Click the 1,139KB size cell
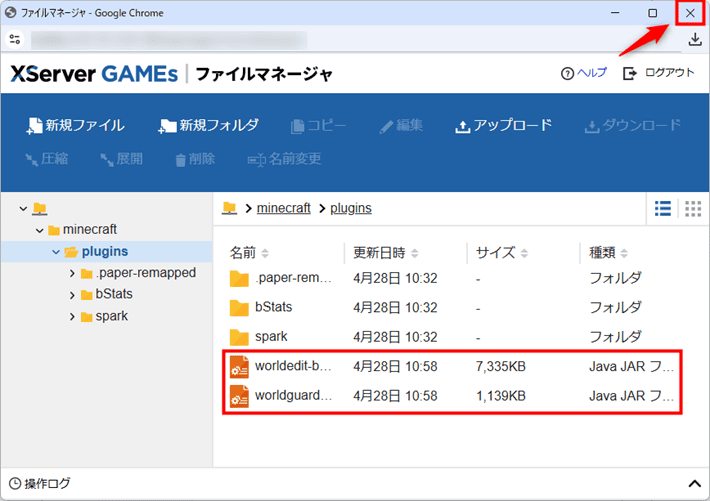710x501 pixels. [x=500, y=396]
